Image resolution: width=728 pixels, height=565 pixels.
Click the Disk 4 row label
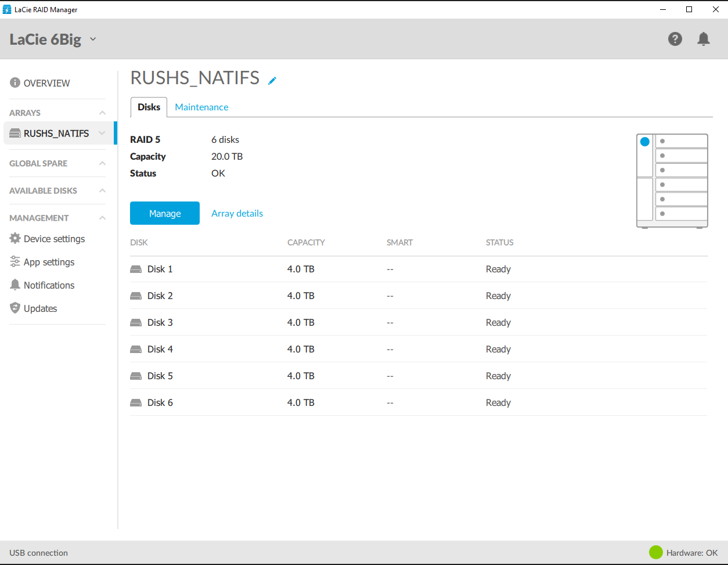pyautogui.click(x=160, y=350)
